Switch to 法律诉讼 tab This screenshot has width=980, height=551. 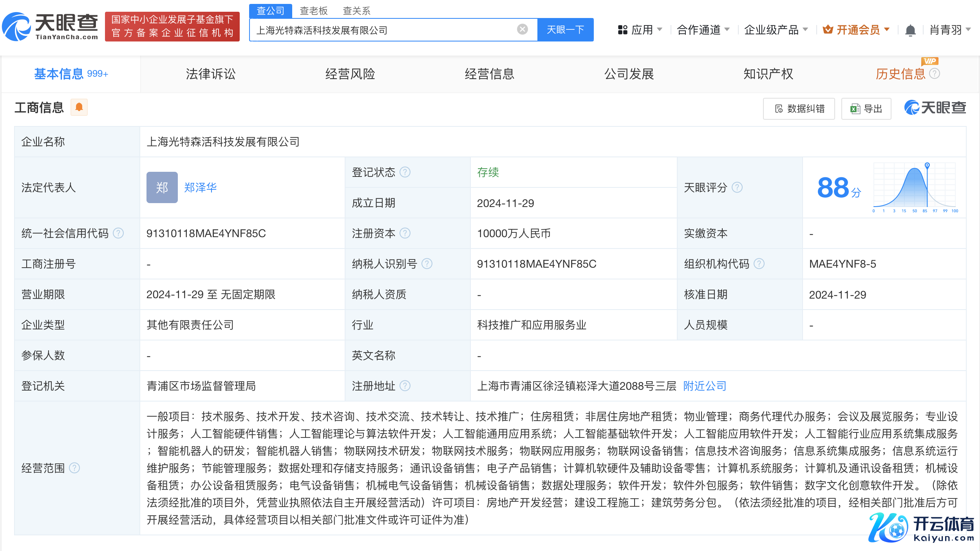(211, 74)
